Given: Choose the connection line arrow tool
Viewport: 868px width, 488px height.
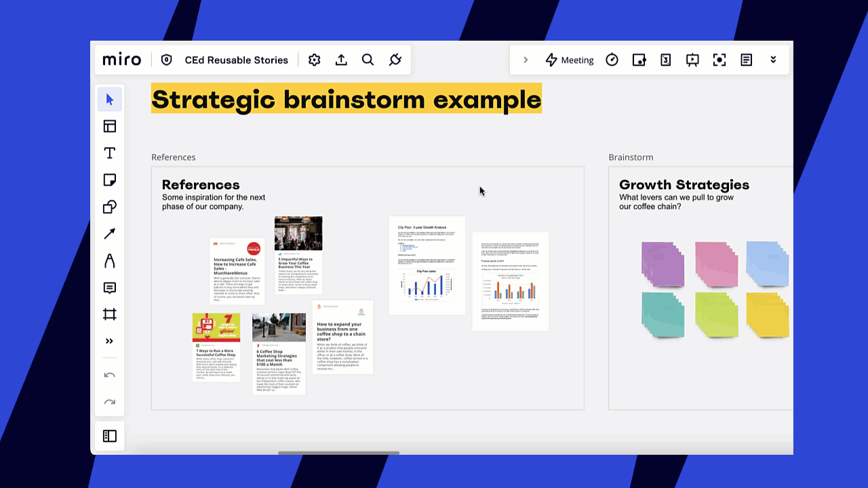Looking at the screenshot, I should [x=110, y=234].
